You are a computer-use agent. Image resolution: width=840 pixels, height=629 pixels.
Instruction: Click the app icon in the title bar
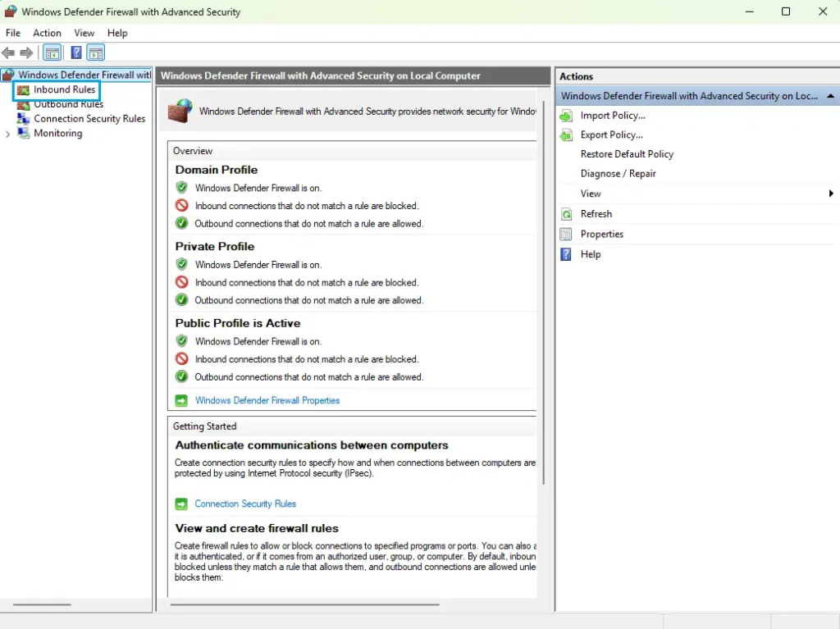10,11
